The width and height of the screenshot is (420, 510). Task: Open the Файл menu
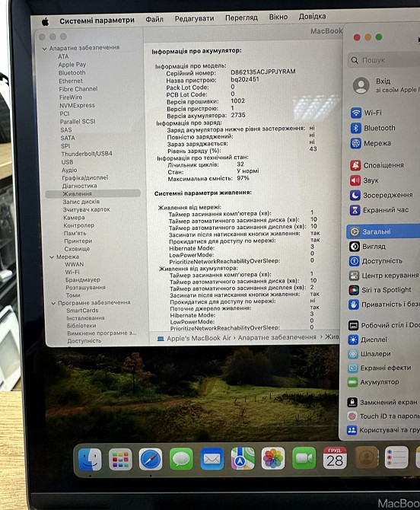(x=154, y=19)
